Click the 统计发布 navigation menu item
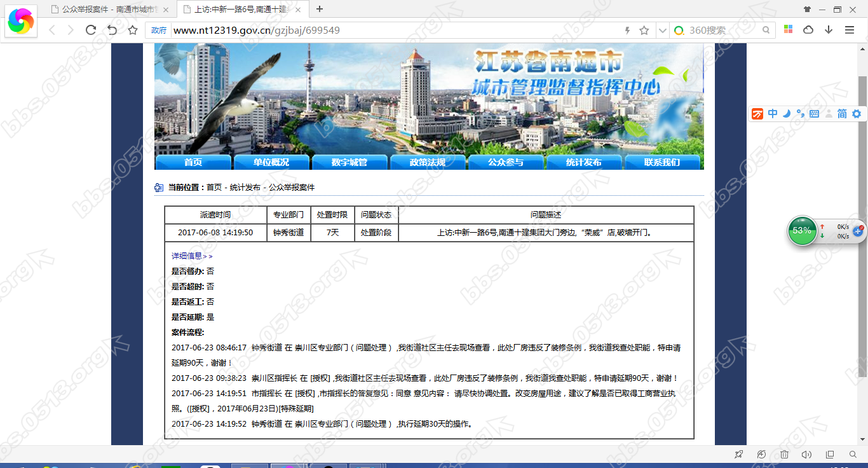This screenshot has height=468, width=868. click(x=585, y=162)
